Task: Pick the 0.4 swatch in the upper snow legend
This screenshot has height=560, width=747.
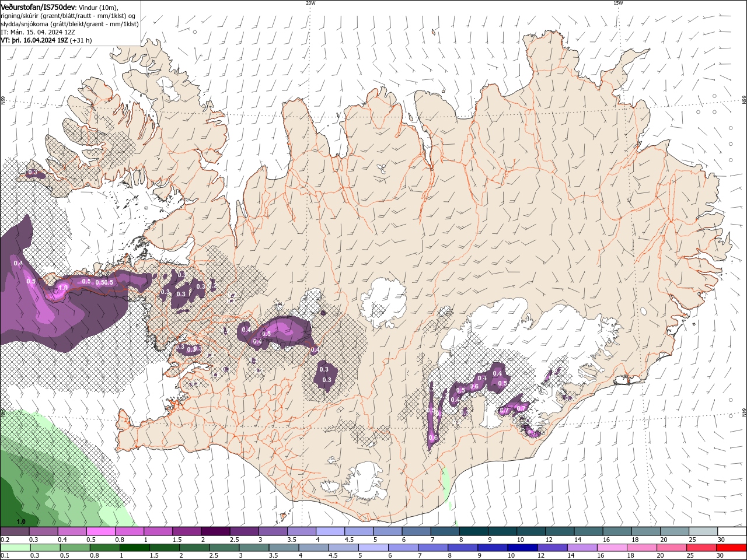Action: coord(72,531)
